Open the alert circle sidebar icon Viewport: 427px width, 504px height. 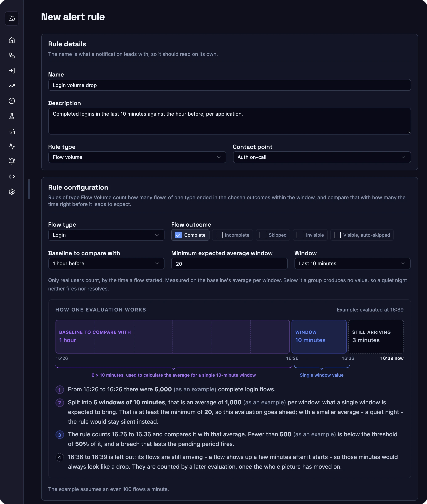coord(12,101)
